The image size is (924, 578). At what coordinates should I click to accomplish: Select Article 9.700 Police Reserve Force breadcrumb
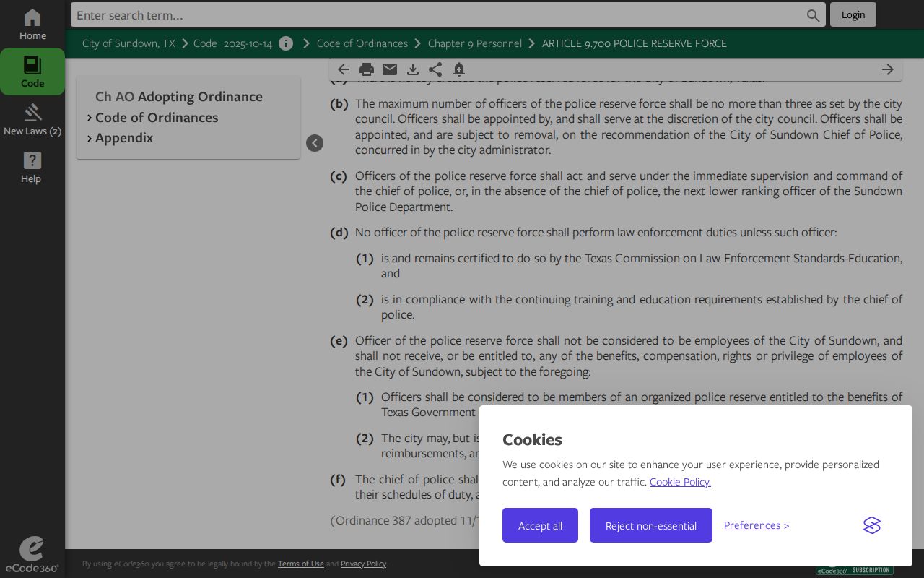pos(635,43)
